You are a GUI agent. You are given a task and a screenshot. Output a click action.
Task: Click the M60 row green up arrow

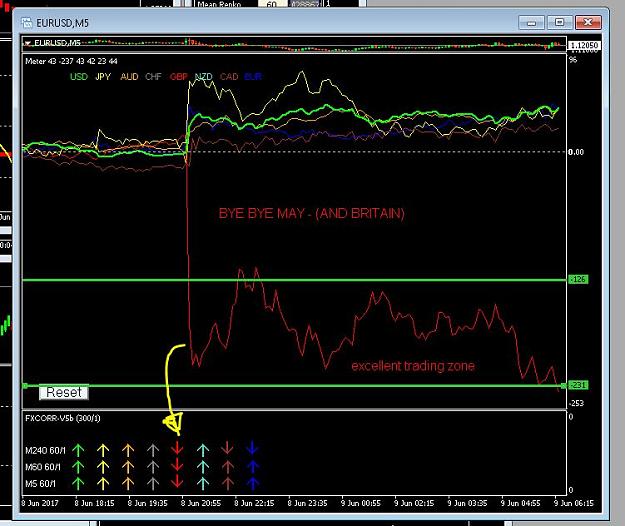tap(78, 467)
